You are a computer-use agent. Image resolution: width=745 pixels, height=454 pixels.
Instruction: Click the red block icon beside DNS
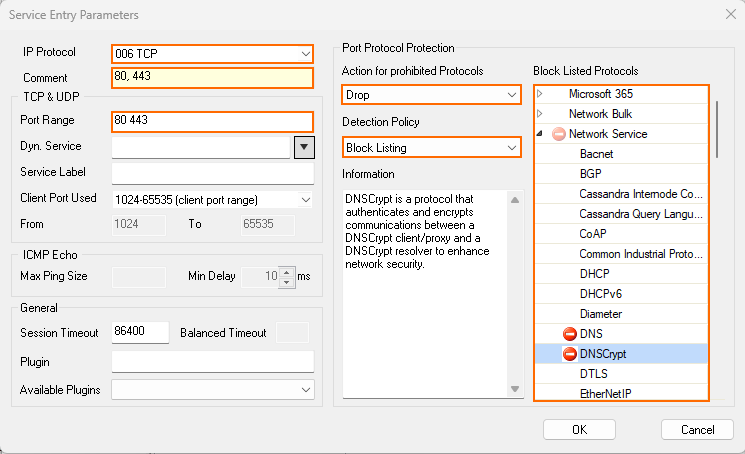click(570, 333)
